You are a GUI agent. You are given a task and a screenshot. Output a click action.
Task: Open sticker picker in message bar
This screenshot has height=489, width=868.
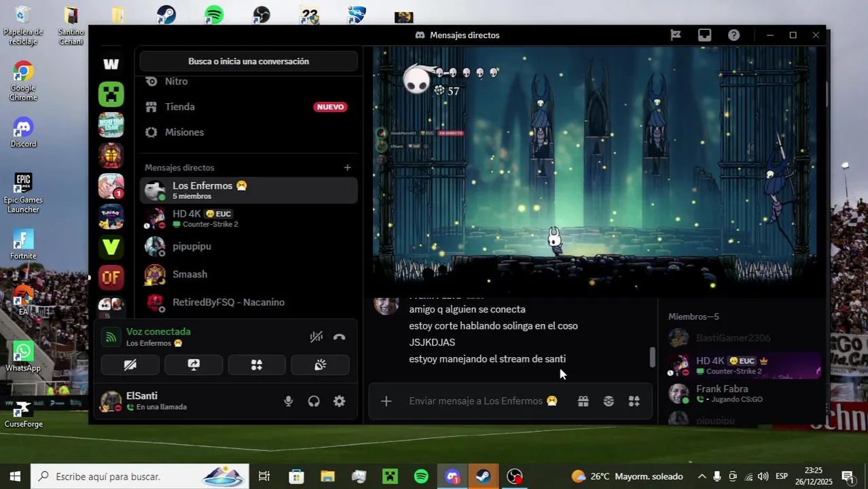tap(609, 401)
